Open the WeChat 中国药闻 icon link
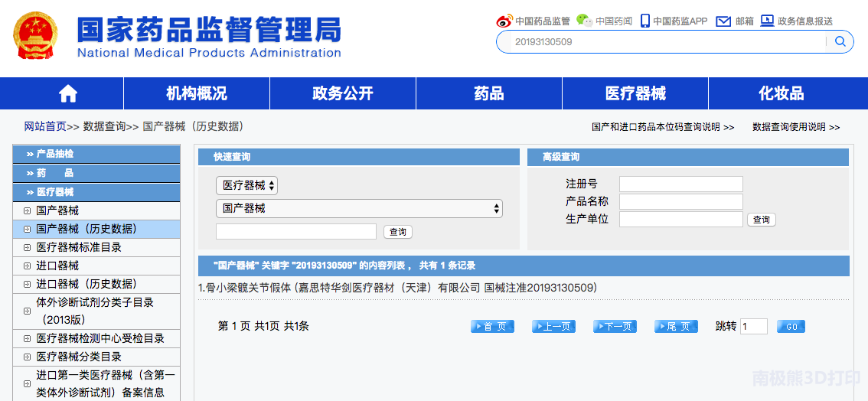Image resolution: width=868 pixels, height=401 pixels. tap(584, 21)
